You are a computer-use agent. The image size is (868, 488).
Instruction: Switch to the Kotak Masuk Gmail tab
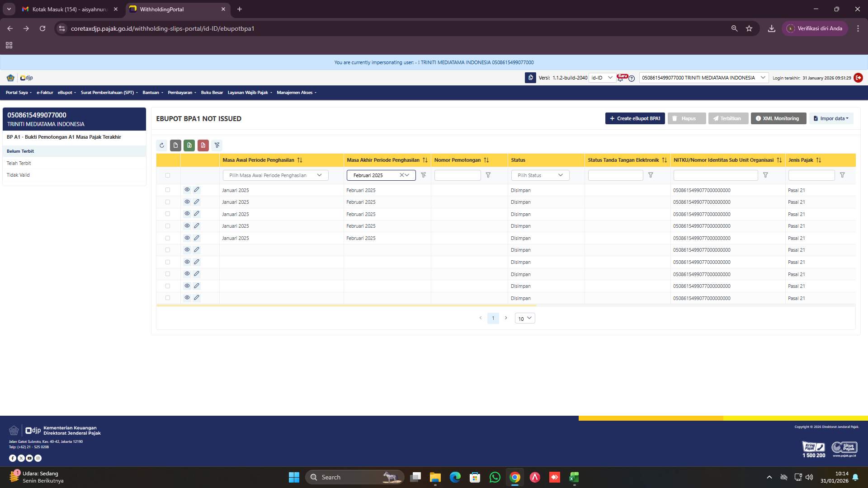click(68, 9)
